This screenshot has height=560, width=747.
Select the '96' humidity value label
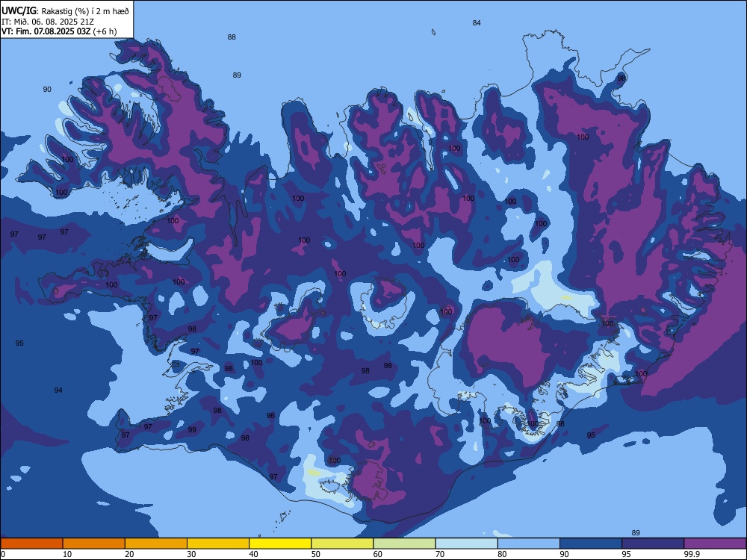tap(270, 416)
